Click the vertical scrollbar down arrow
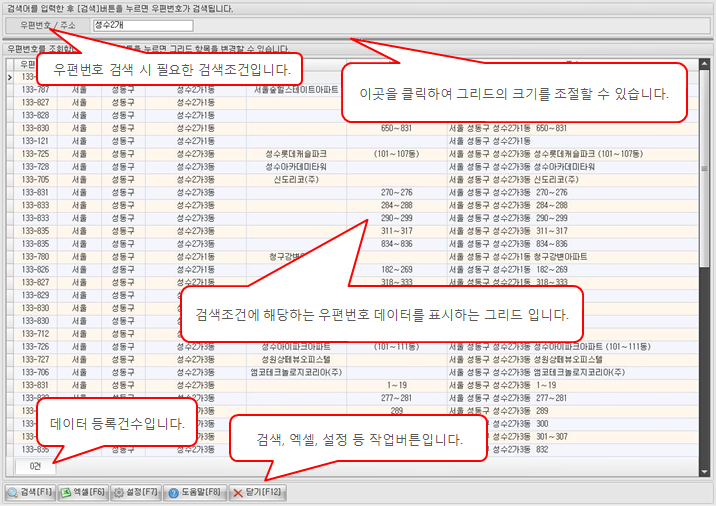Screen dimensions: 716x506 tap(704, 471)
